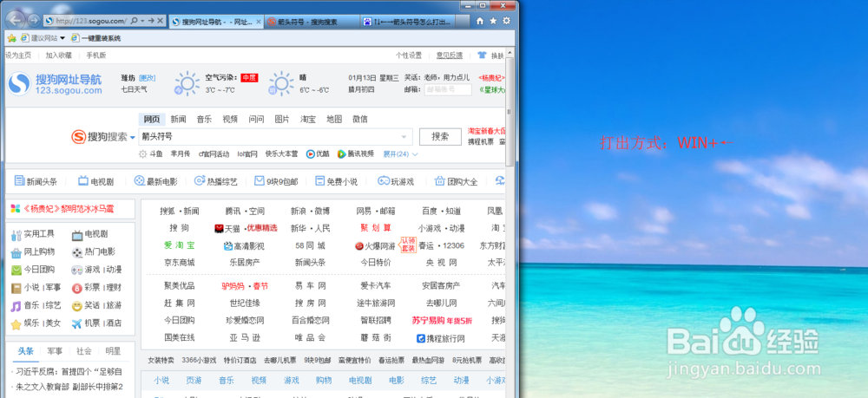Open Favorites star in IE toolbar
Screen dimensions: 868x398
493,21
